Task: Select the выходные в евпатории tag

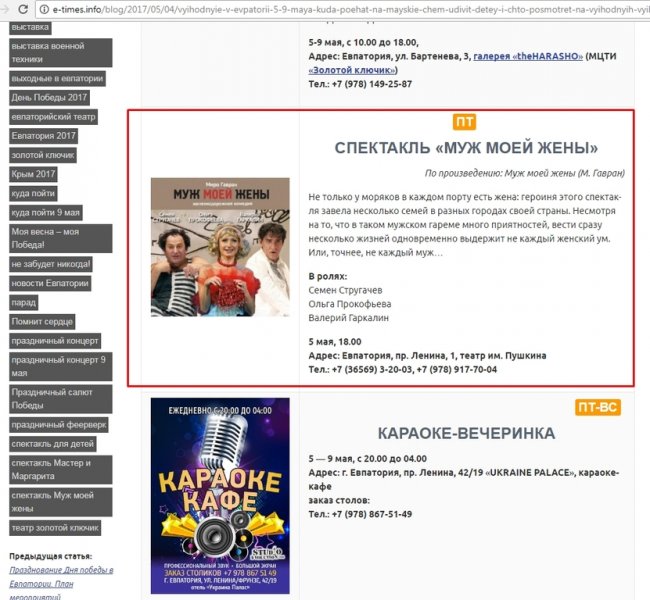Action: click(58, 78)
